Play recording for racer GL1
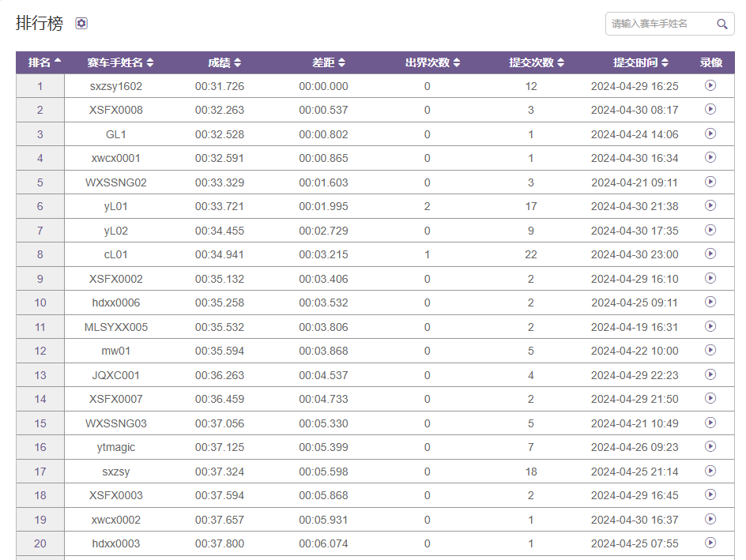This screenshot has width=746, height=560. 710,133
